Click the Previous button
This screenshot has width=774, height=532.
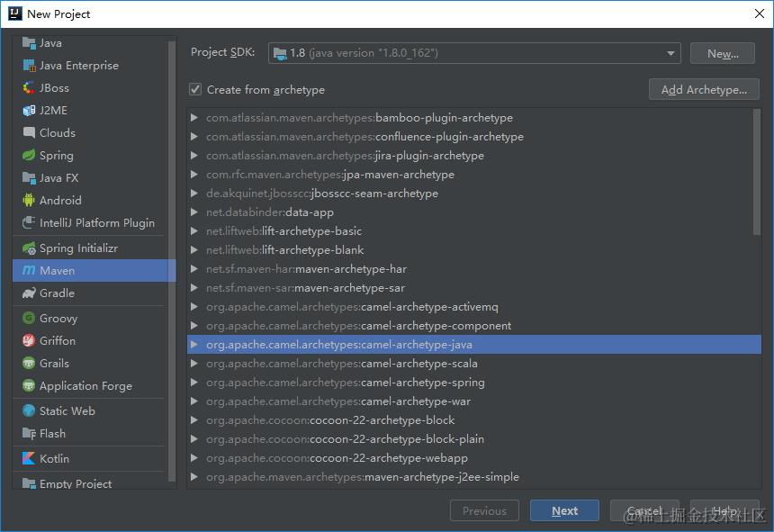pos(484,510)
